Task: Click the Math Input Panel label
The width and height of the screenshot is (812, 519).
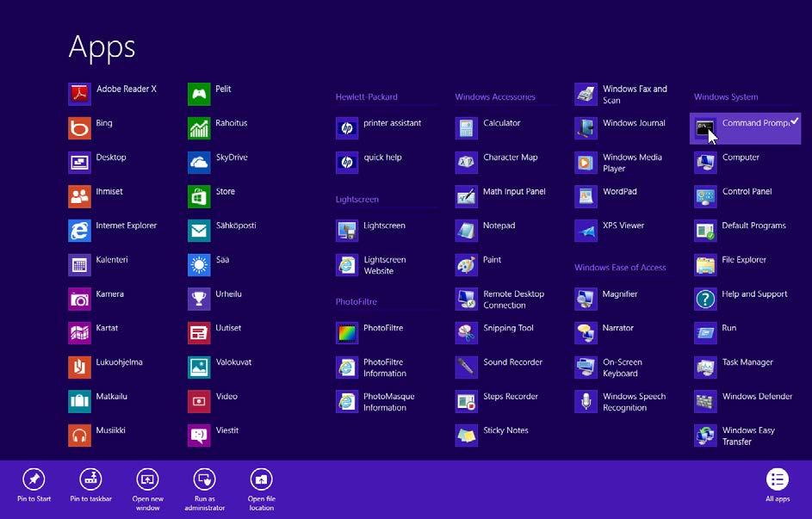Action: [514, 191]
